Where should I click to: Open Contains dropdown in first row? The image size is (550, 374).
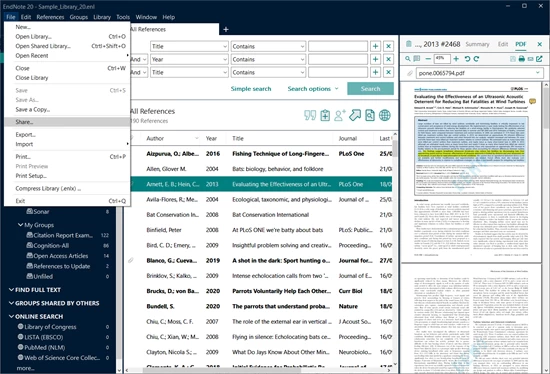(302, 46)
